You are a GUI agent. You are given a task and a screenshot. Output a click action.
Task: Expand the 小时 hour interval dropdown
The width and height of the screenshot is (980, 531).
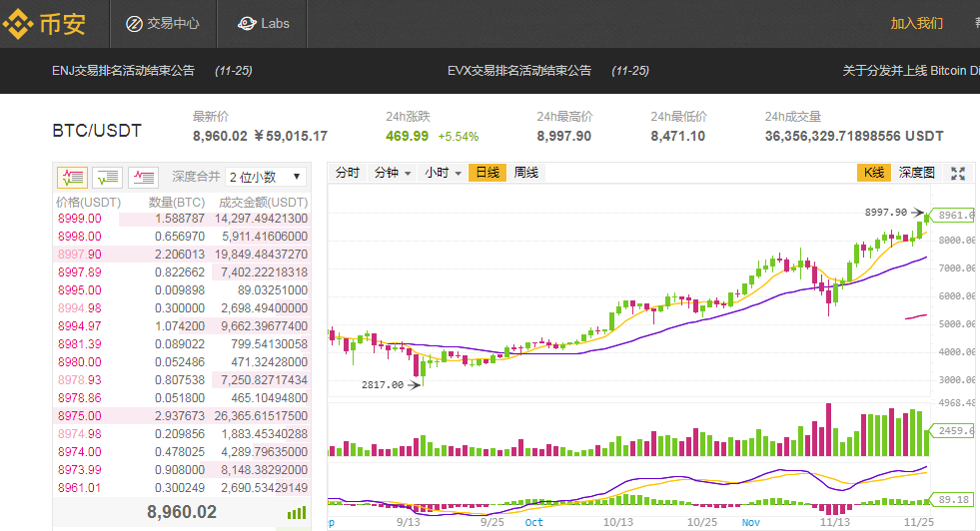(x=443, y=173)
